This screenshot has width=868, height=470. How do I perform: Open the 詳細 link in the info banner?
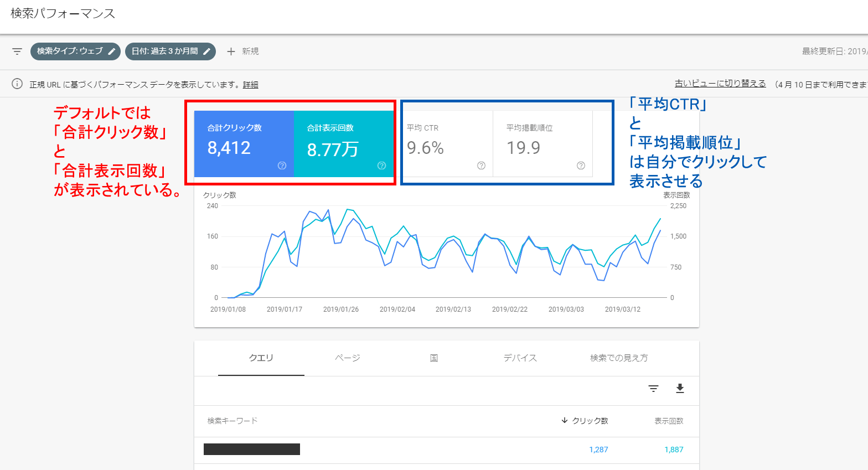[251, 85]
